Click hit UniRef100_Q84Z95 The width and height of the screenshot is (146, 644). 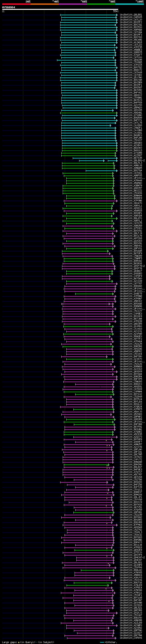pyautogui.click(x=131, y=60)
